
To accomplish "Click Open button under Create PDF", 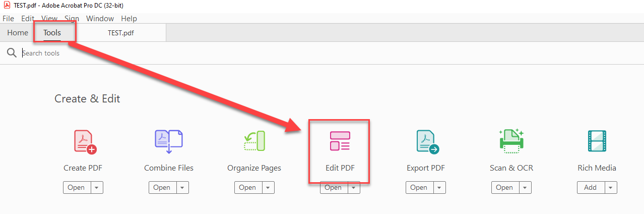I will 77,188.
